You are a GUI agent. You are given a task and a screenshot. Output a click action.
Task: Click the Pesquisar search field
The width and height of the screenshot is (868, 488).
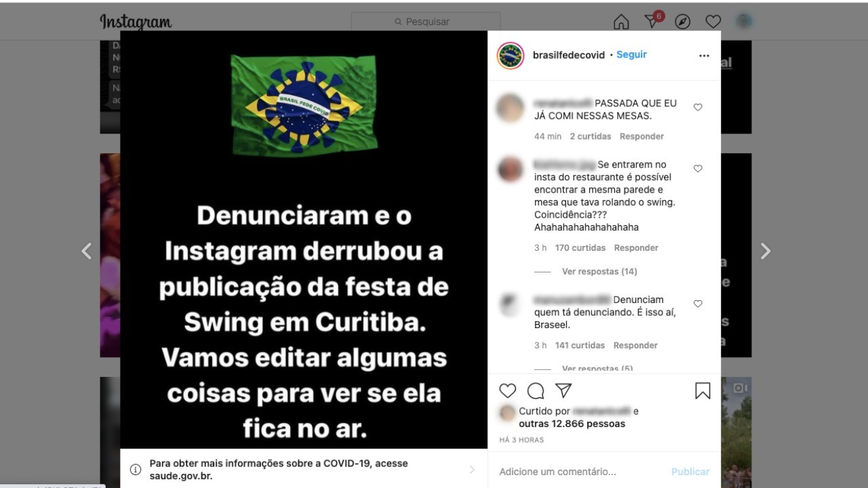click(426, 22)
